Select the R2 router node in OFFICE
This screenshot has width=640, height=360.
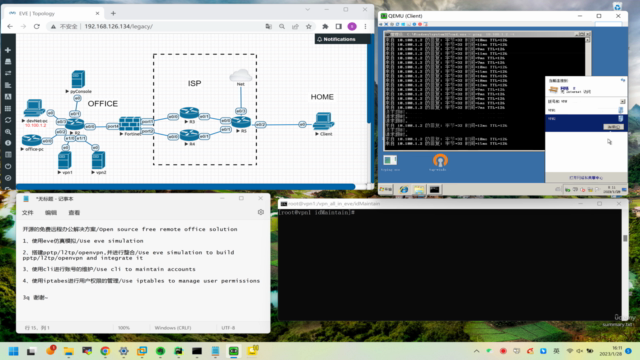point(75,124)
